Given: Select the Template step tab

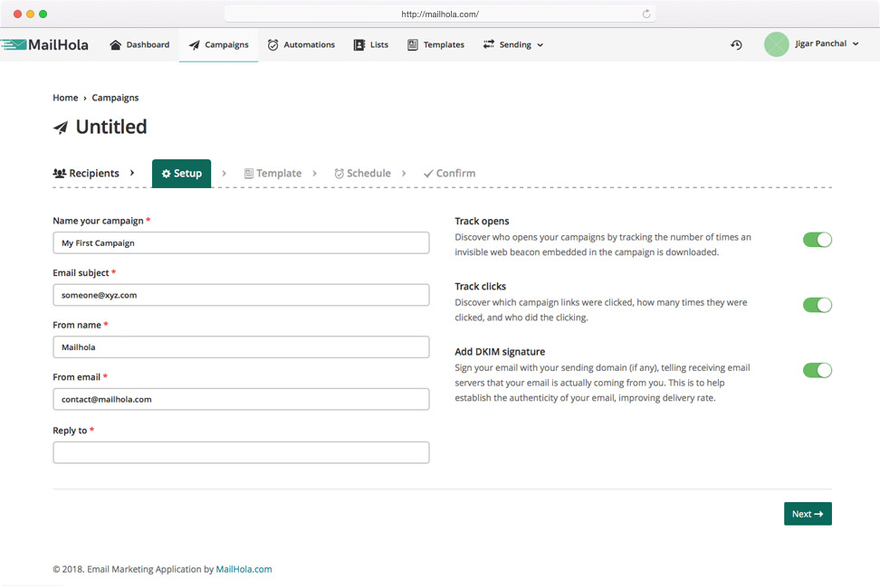Looking at the screenshot, I should point(273,173).
